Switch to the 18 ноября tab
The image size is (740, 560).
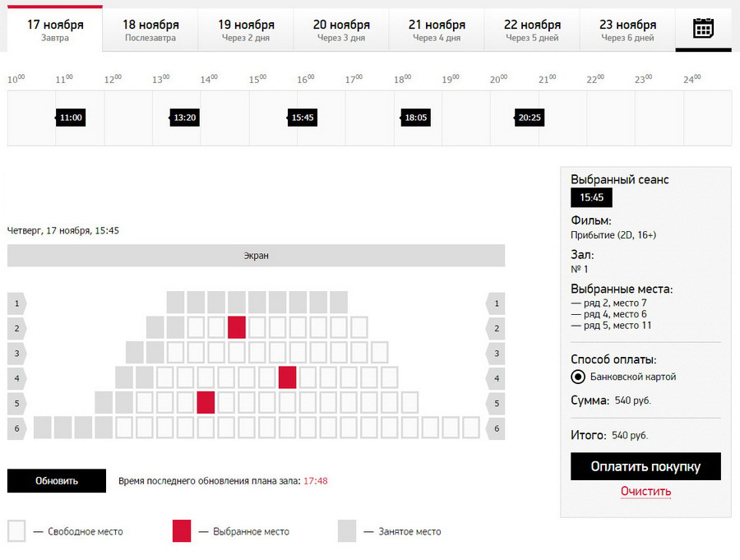pos(150,30)
